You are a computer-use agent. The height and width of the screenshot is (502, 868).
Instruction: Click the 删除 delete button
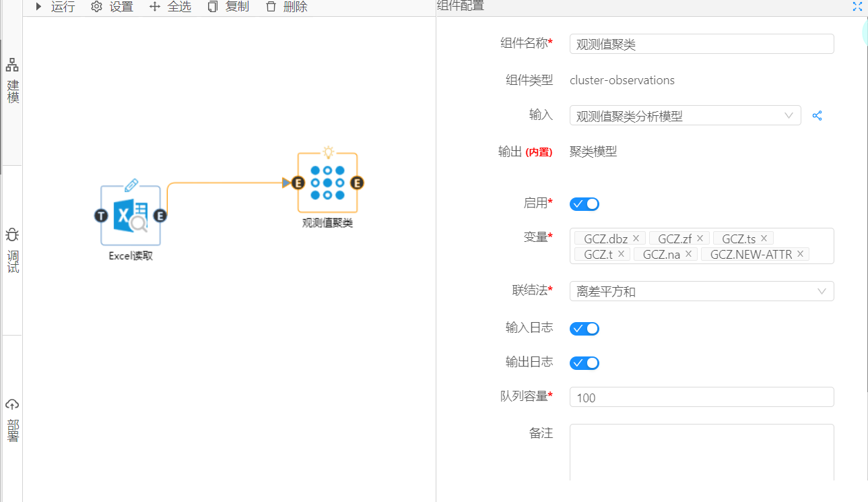[287, 7]
